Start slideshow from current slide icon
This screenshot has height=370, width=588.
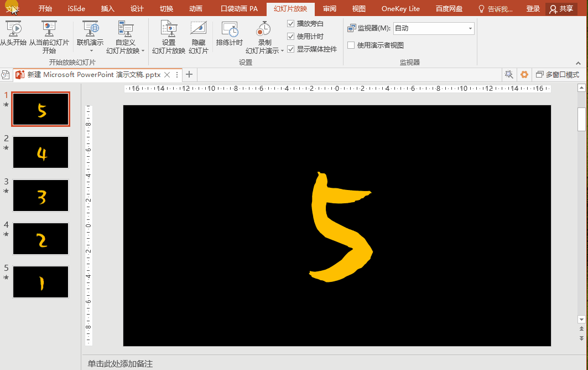click(x=49, y=29)
